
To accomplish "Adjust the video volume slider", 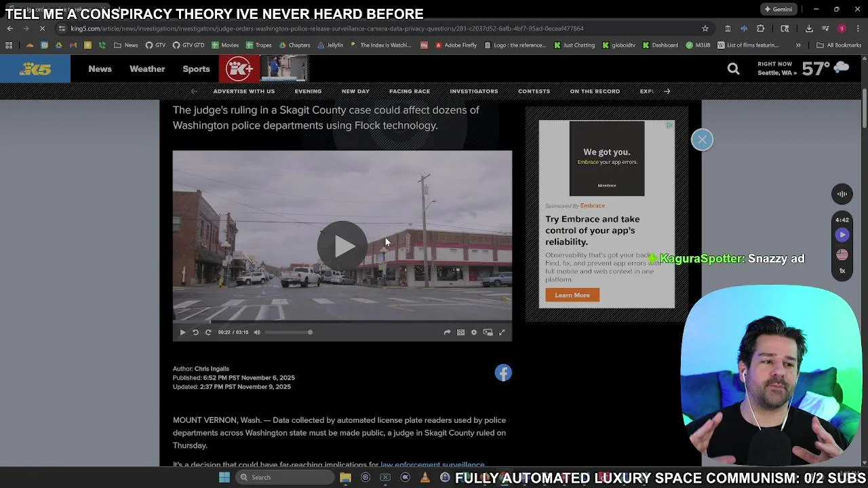I will [x=288, y=332].
